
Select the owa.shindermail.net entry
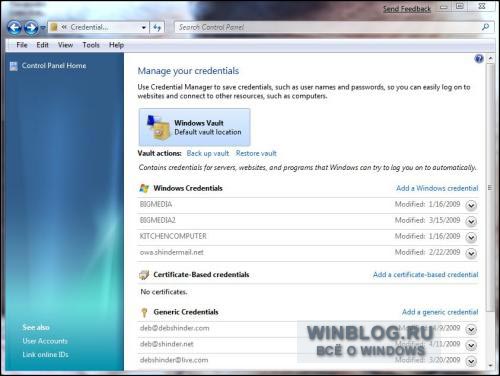click(x=172, y=252)
